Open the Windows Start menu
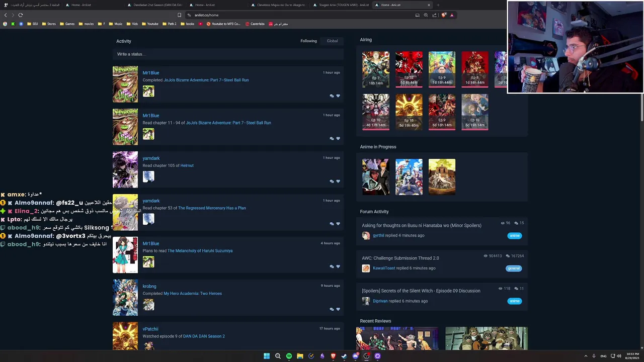 click(x=267, y=356)
